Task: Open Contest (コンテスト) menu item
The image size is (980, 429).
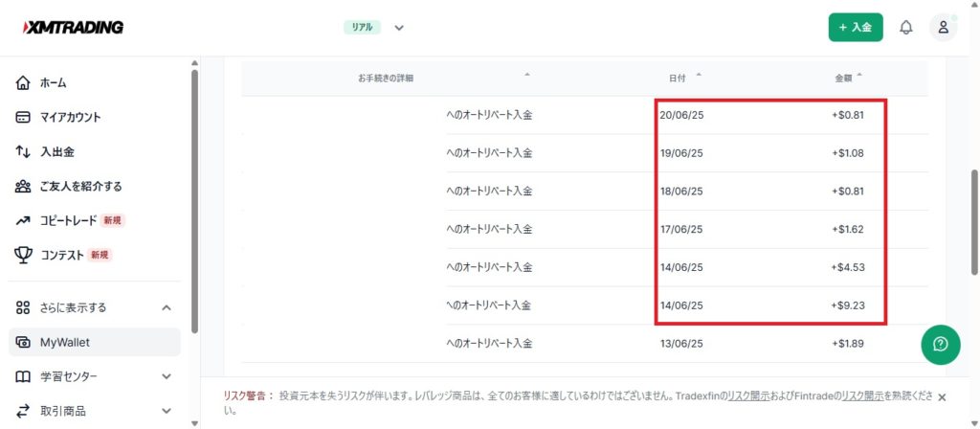Action: tap(62, 255)
